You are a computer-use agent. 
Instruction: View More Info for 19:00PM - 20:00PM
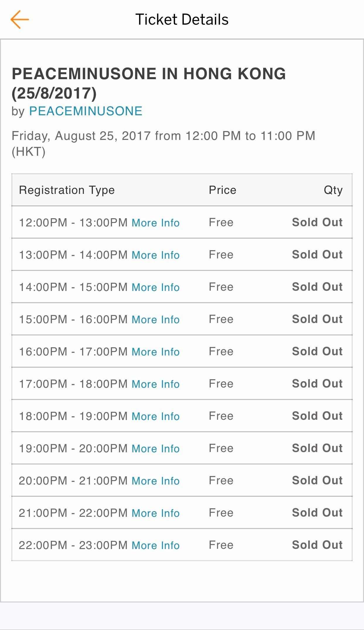pyautogui.click(x=155, y=449)
